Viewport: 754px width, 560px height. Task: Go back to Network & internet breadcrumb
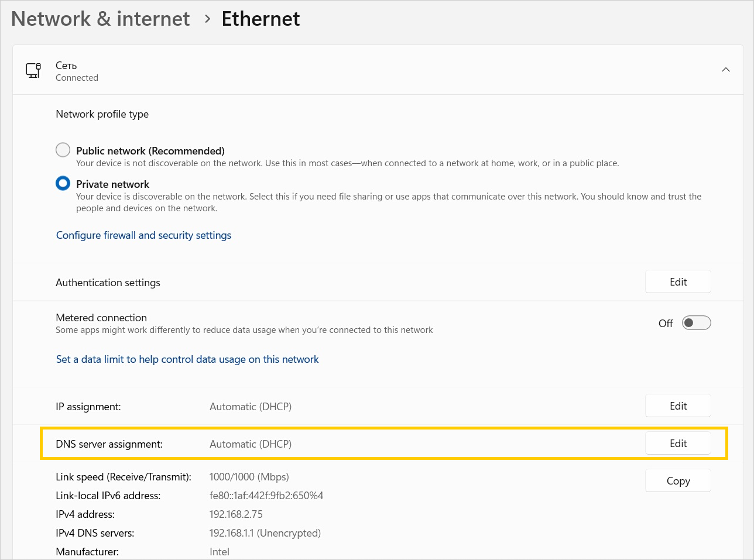click(101, 19)
